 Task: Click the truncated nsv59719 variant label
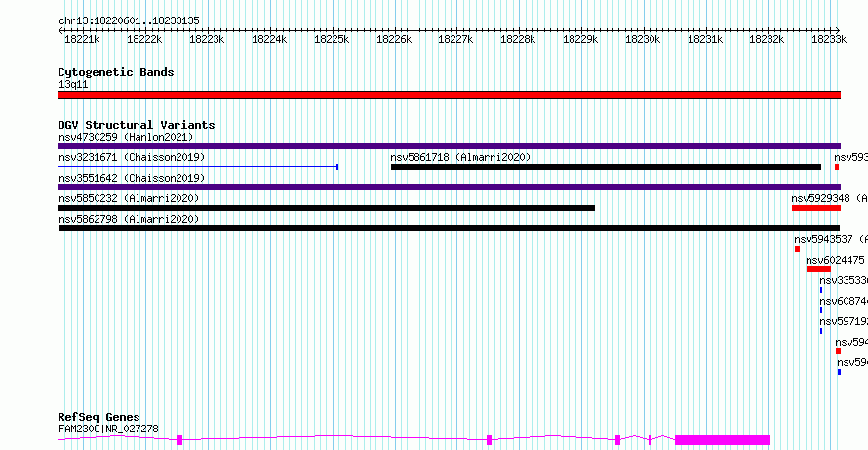tap(844, 321)
